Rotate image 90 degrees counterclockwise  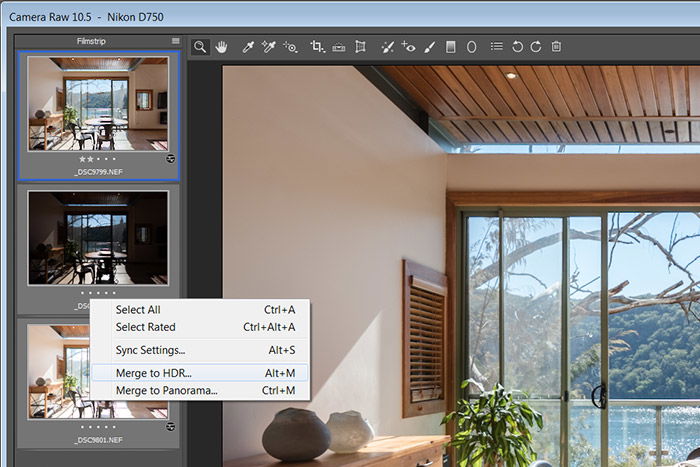click(517, 46)
